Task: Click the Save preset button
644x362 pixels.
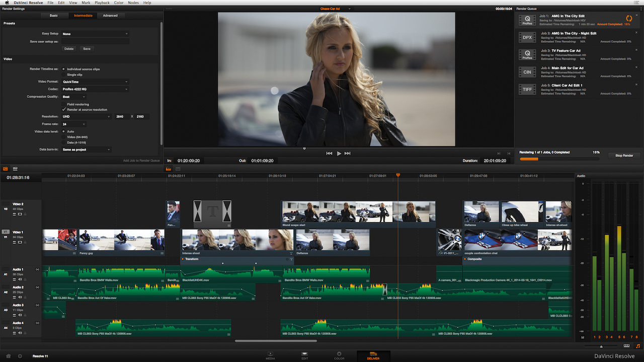Action: [87, 49]
